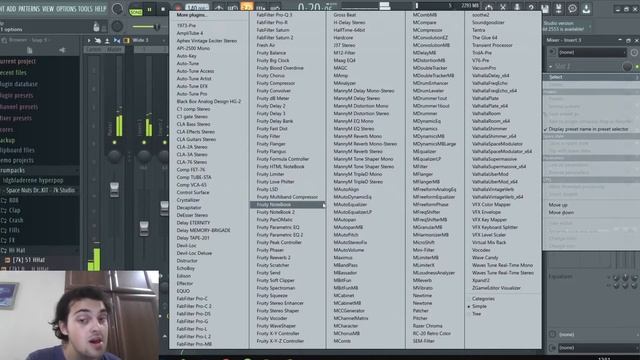
Task: Expand the Slot 1 arrow in Mixer
Action: 550,66
